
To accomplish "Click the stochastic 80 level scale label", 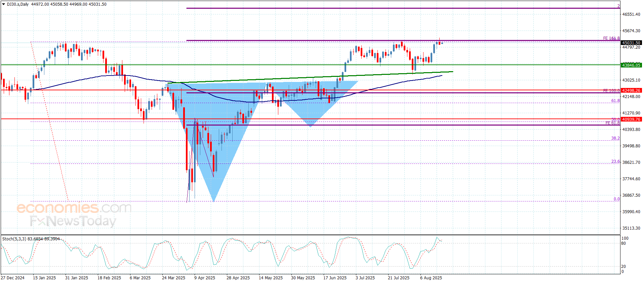I will click(623, 243).
